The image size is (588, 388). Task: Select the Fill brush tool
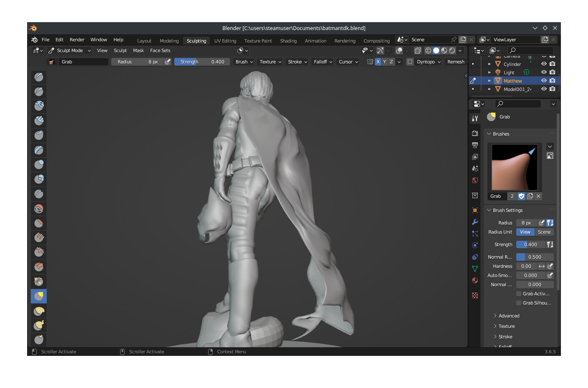click(39, 237)
